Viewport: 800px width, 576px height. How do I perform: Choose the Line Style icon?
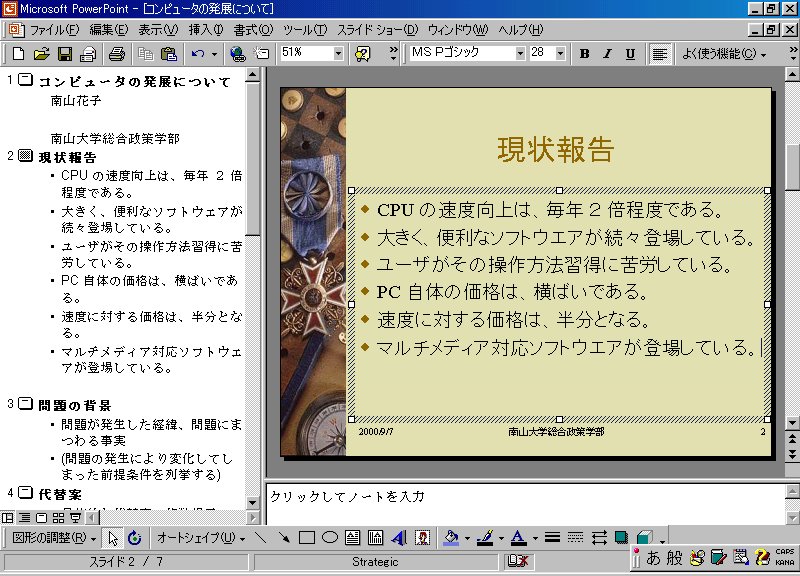coord(552,537)
